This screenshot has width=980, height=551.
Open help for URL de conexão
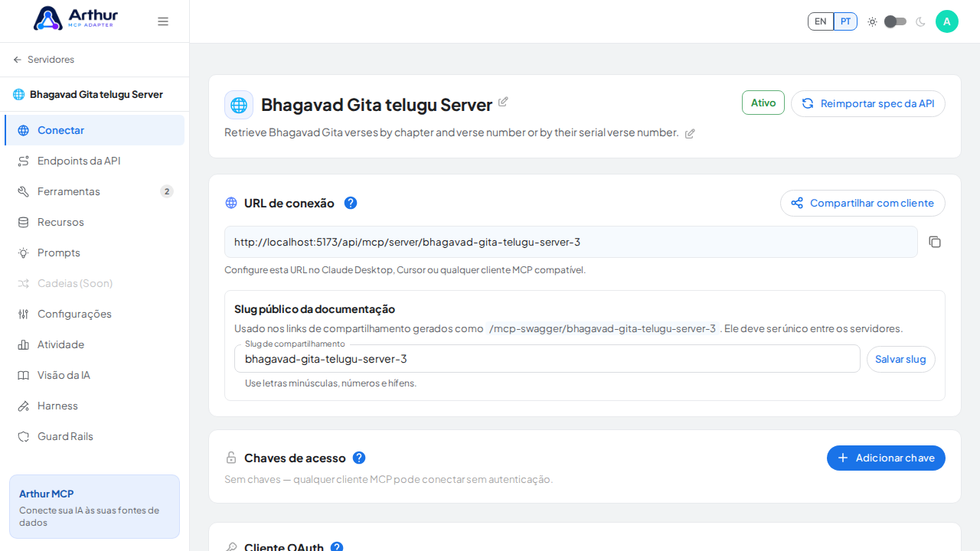point(351,203)
